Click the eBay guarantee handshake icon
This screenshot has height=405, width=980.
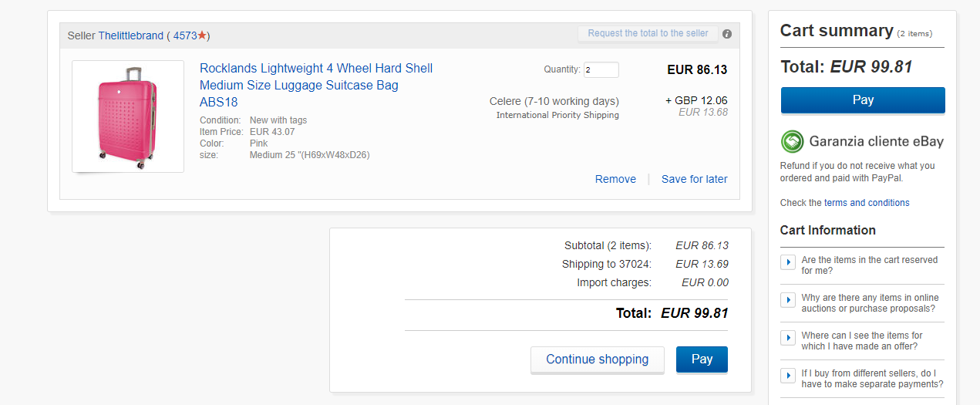tap(792, 141)
